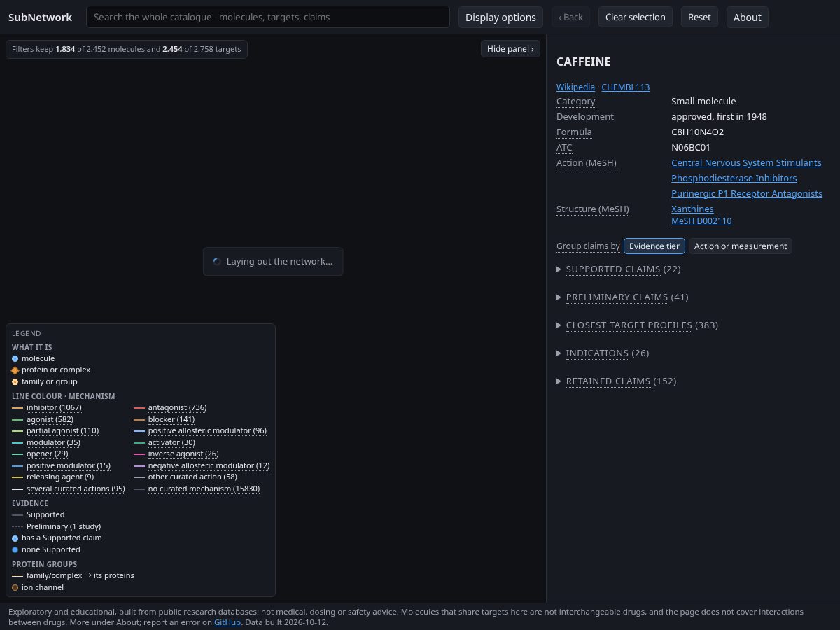Click the 'has a Supported claim' dot
Viewport: 840px width, 630px height.
click(15, 538)
